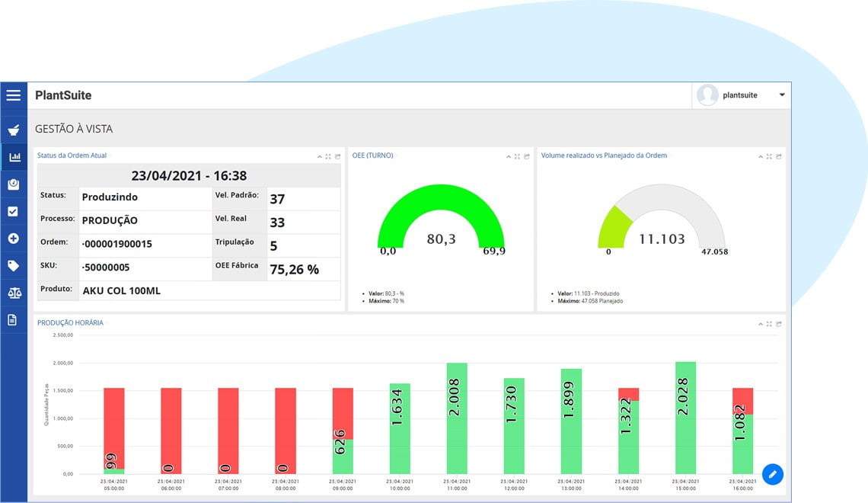868x503 pixels.
Task: Collapse the PRODUÇÃO HORÁRIA panel
Action: [x=760, y=324]
